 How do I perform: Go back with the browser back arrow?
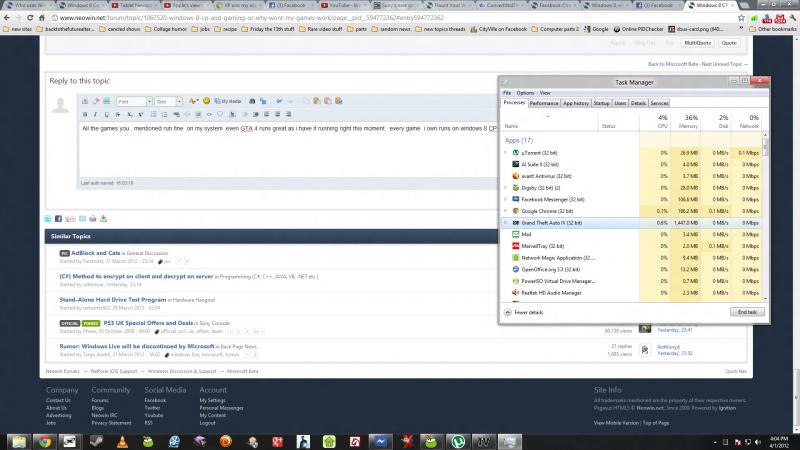pos(7,18)
